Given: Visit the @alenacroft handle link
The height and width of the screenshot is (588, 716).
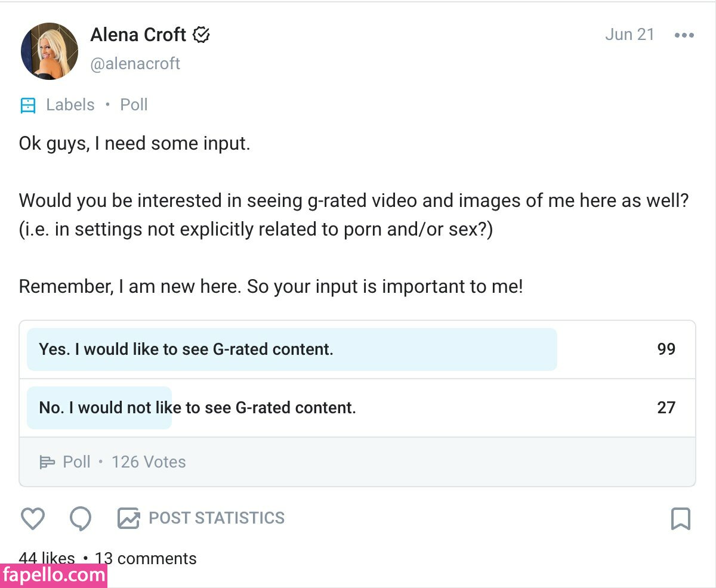Looking at the screenshot, I should tap(135, 64).
